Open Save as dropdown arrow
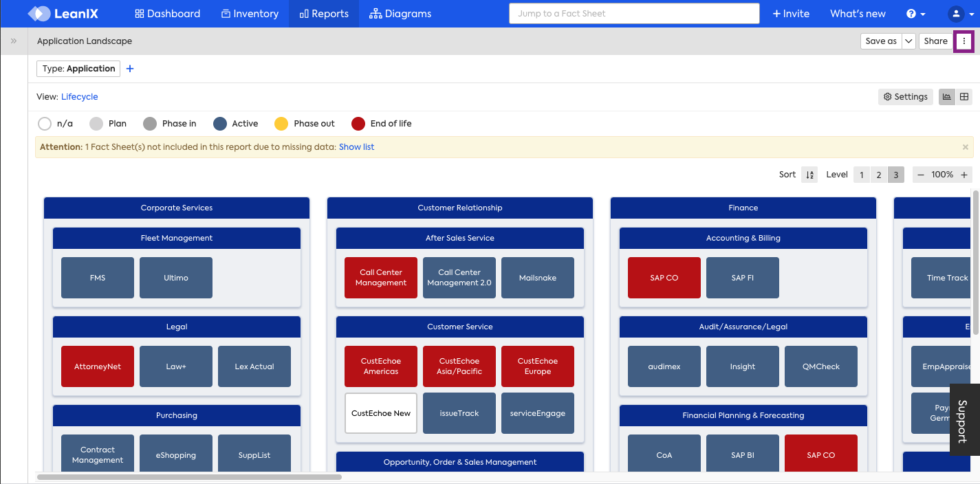980x484 pixels. coord(908,41)
